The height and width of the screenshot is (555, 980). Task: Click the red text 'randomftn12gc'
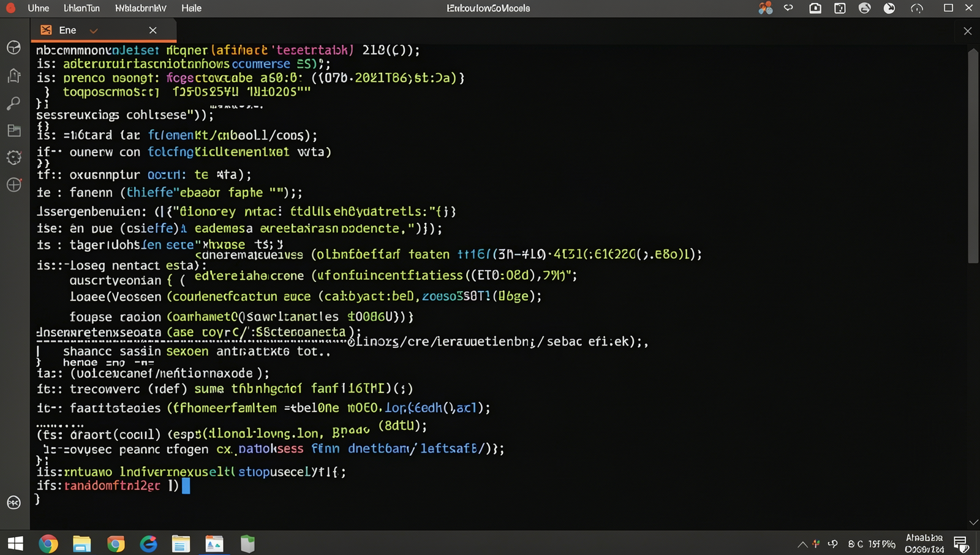point(112,486)
